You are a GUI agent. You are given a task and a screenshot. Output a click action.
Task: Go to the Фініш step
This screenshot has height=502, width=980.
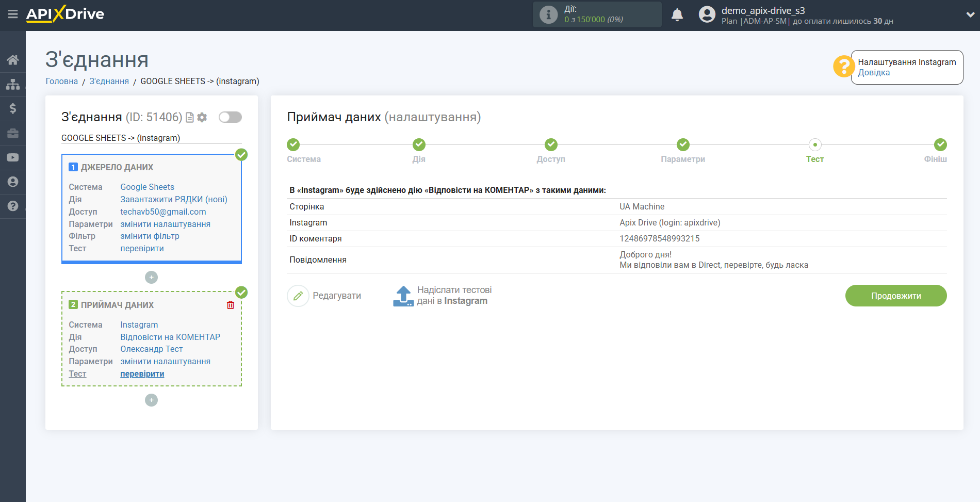(940, 144)
